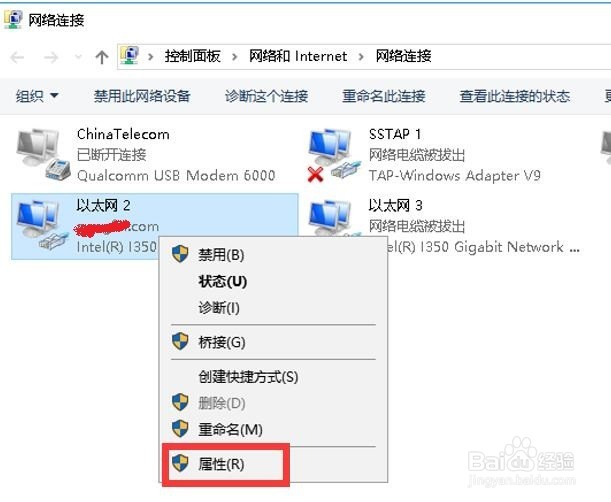Expand chevron after 网络和 Internet breadcrumb
Viewport: 611px width, 502px height.
[x=361, y=57]
